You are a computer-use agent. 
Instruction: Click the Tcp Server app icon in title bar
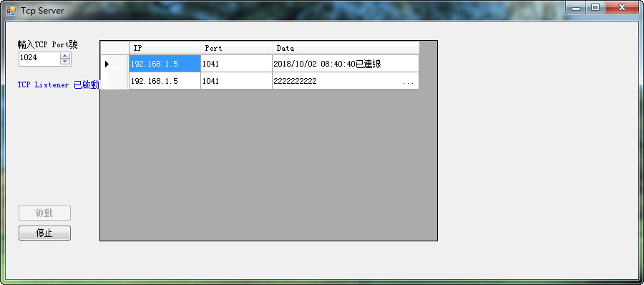(x=11, y=10)
